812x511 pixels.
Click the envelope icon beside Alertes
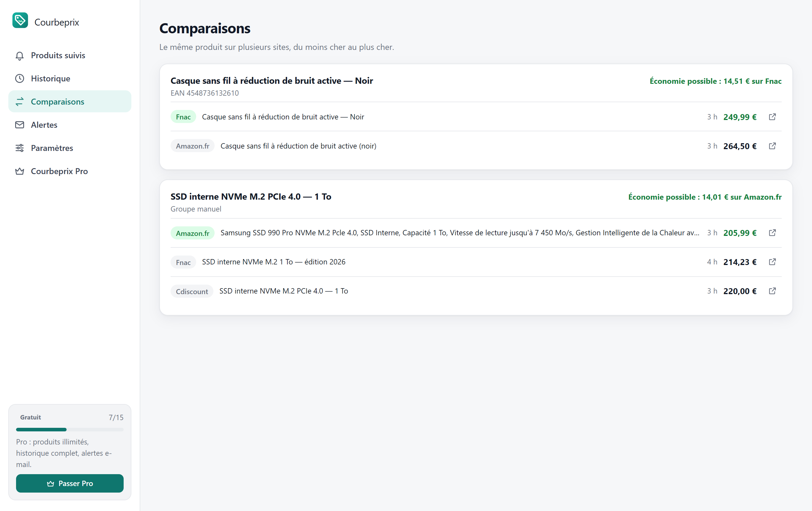[20, 125]
